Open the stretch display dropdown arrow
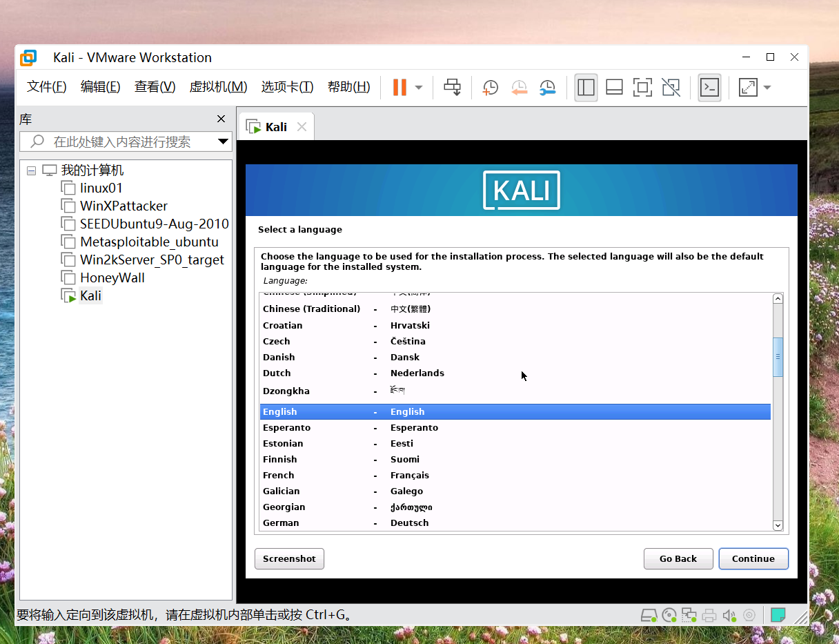The image size is (839, 644). click(767, 88)
